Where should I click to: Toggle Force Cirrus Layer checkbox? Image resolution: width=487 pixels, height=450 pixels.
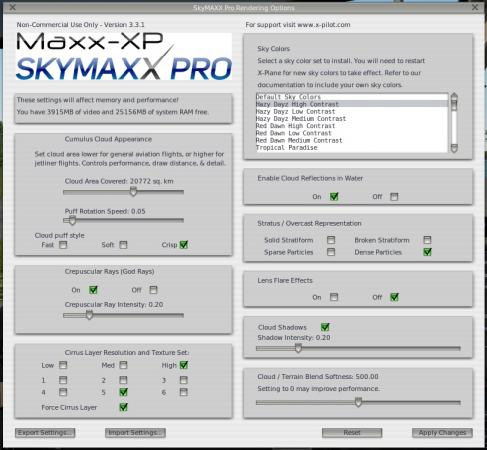click(x=123, y=407)
